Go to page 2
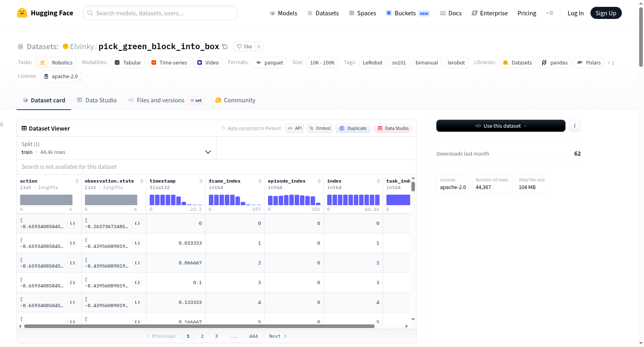The image size is (644, 347). (x=202, y=336)
